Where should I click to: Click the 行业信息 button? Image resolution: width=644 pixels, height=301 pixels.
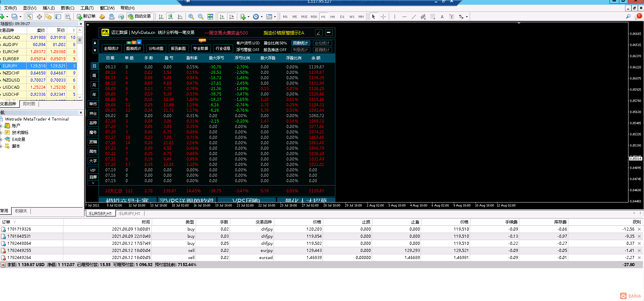(223, 48)
